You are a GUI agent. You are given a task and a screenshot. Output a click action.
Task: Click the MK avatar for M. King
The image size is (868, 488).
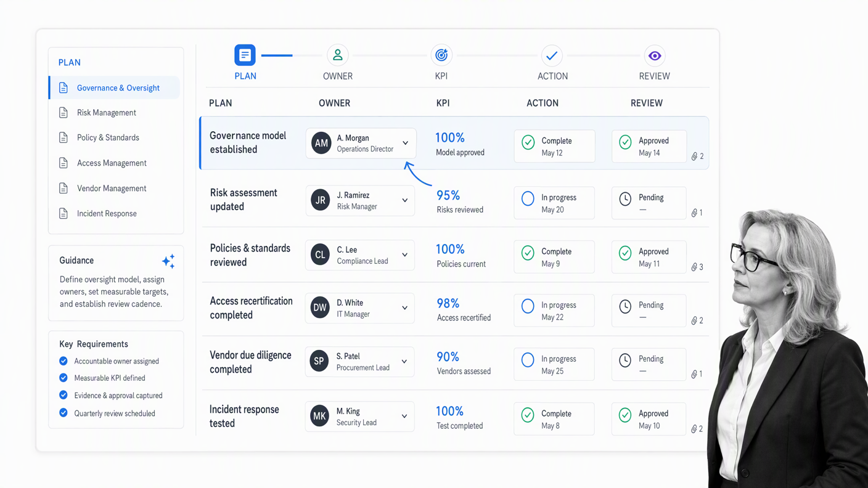[x=319, y=416]
